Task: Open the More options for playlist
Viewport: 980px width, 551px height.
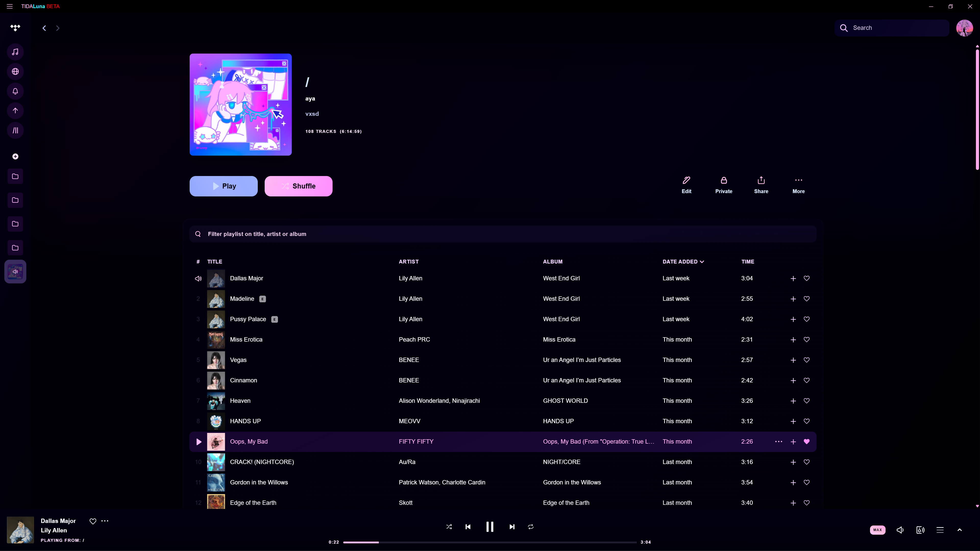Action: coord(798,180)
